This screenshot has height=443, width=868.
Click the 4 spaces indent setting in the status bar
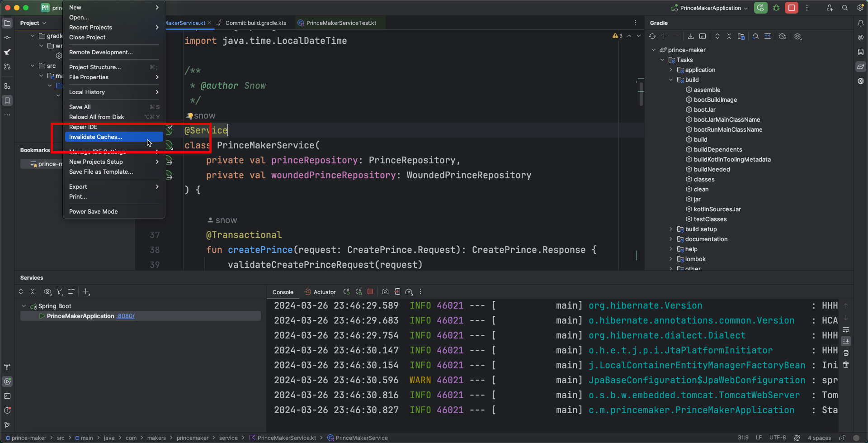coord(819,438)
